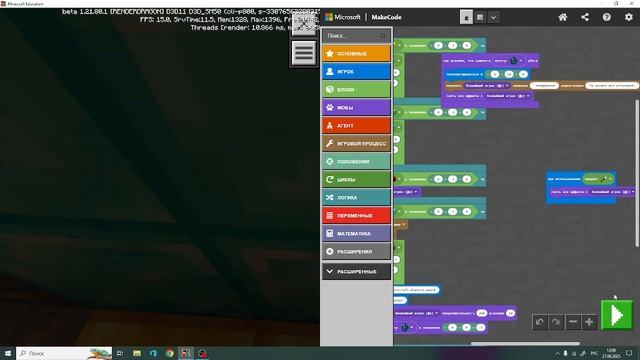Run the program with green play button
This screenshot has width=640, height=360.
[x=617, y=315]
